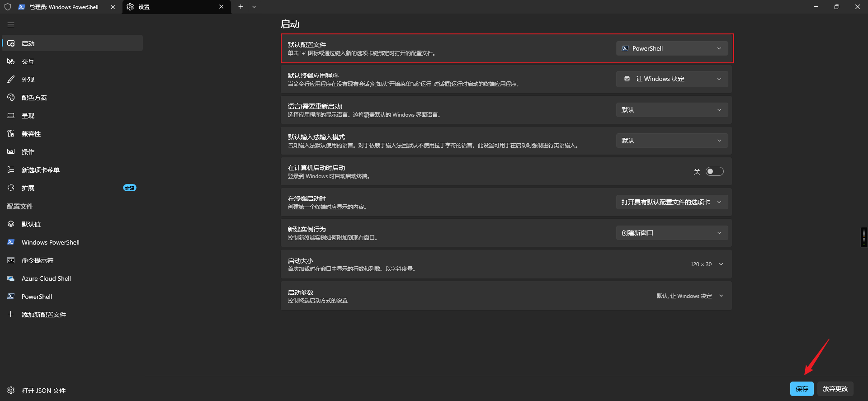868x401 pixels.
Task: Open 扩展 extensions puzzle icon
Action: tap(11, 188)
